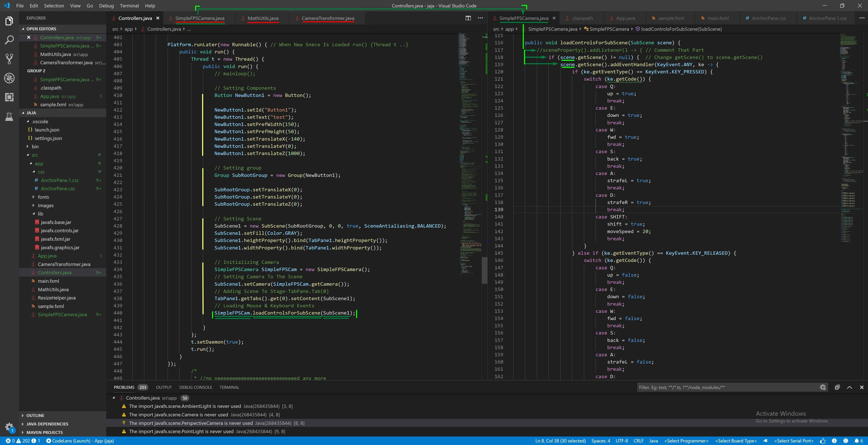The width and height of the screenshot is (868, 445).
Task: Open the Terminal menu
Action: coord(129,6)
